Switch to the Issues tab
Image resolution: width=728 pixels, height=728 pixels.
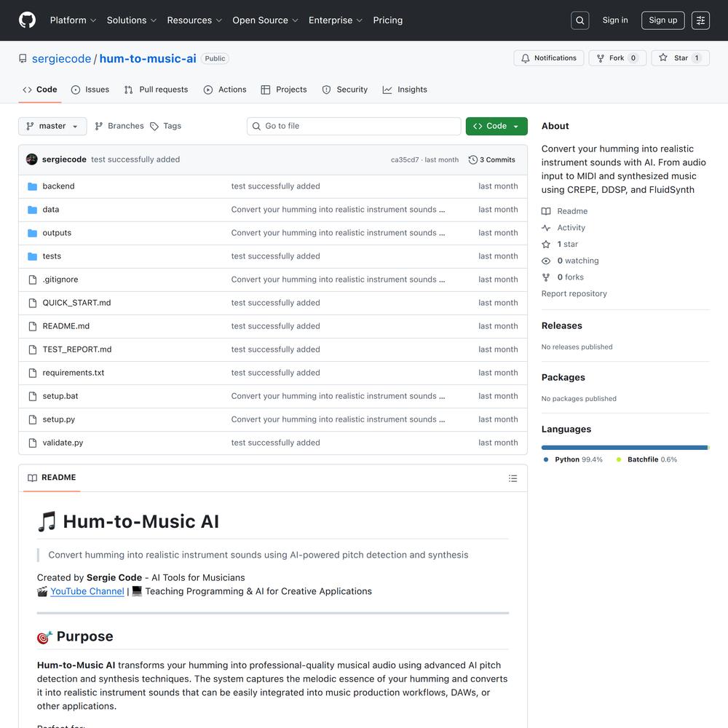coord(90,90)
